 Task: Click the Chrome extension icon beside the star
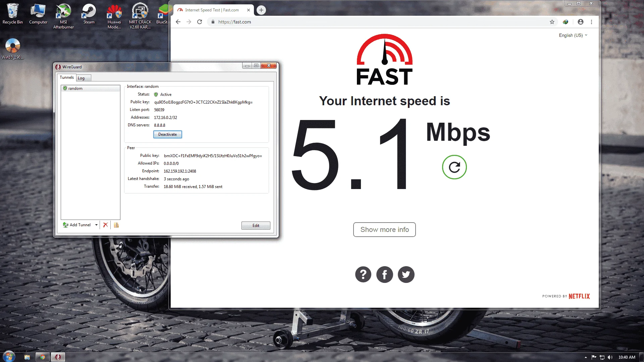pos(566,22)
